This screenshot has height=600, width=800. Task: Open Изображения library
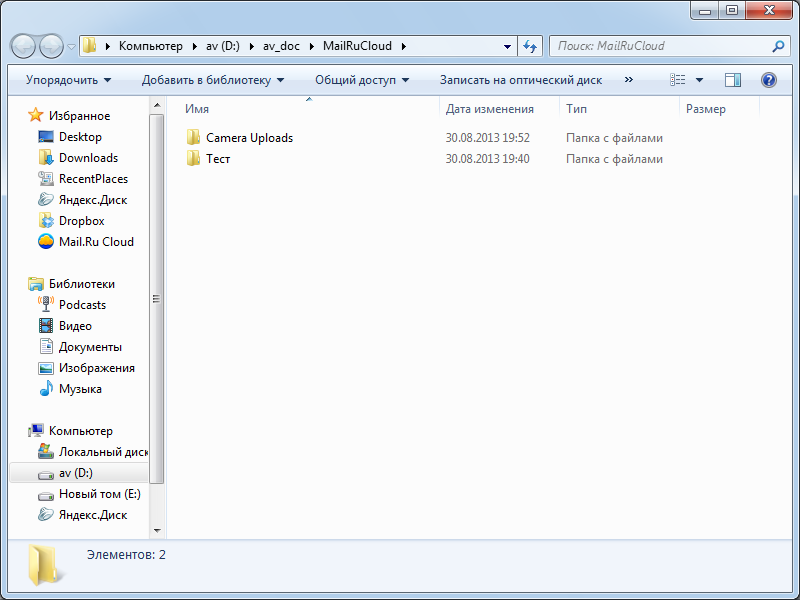(96, 368)
